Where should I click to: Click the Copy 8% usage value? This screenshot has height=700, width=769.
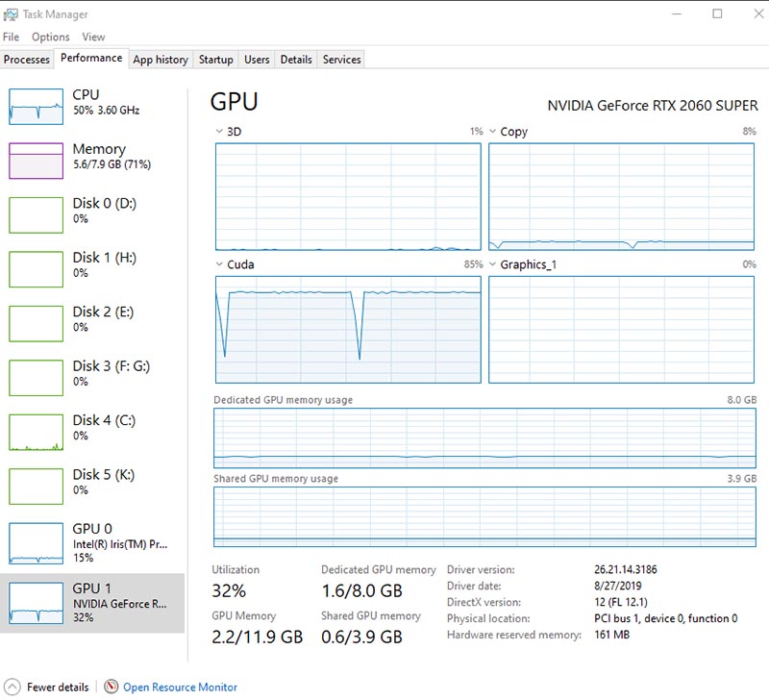tap(749, 131)
